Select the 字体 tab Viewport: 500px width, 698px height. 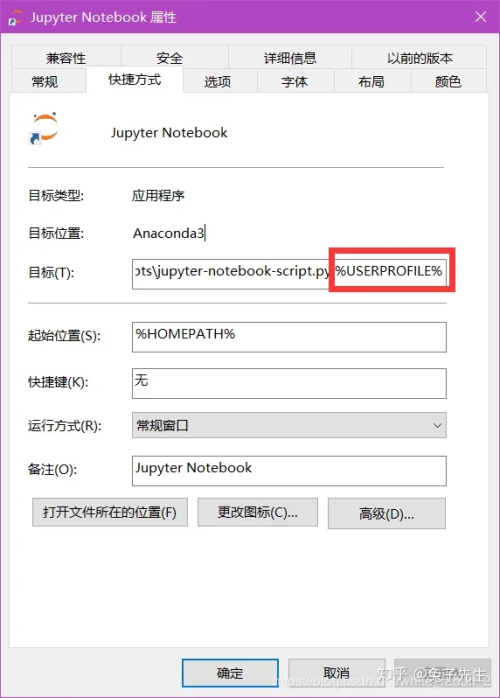pyautogui.click(x=295, y=81)
